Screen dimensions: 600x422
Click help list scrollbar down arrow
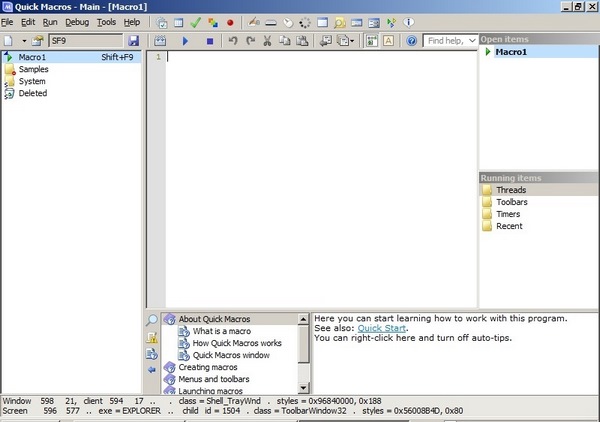tap(303, 388)
